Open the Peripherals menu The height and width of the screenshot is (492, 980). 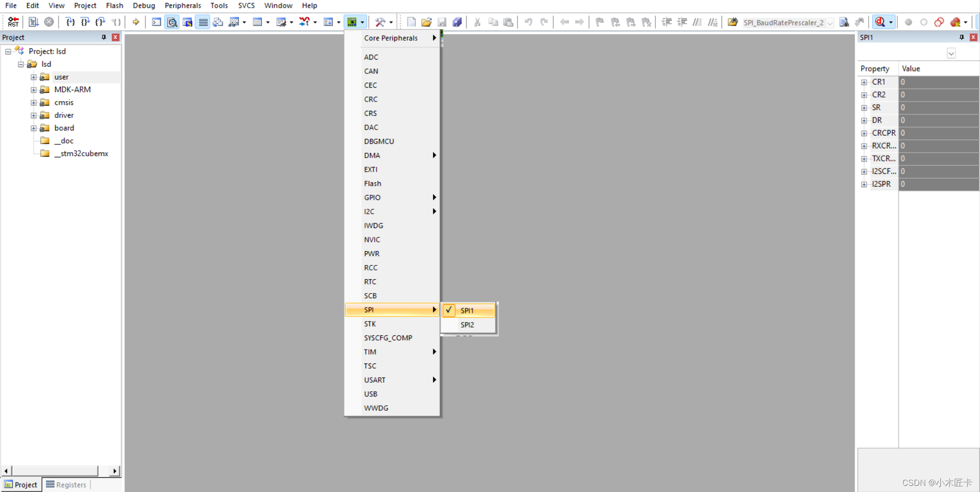pos(183,6)
